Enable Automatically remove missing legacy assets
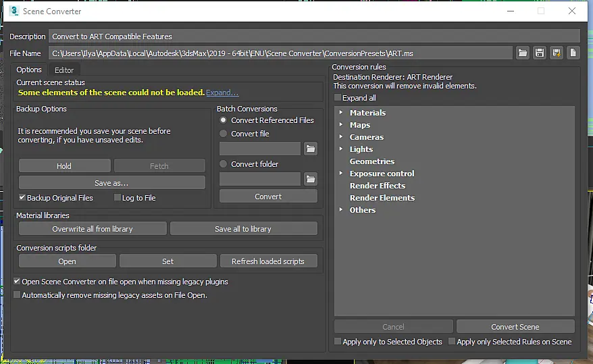Viewport: 593px width, 364px height. pyautogui.click(x=17, y=294)
